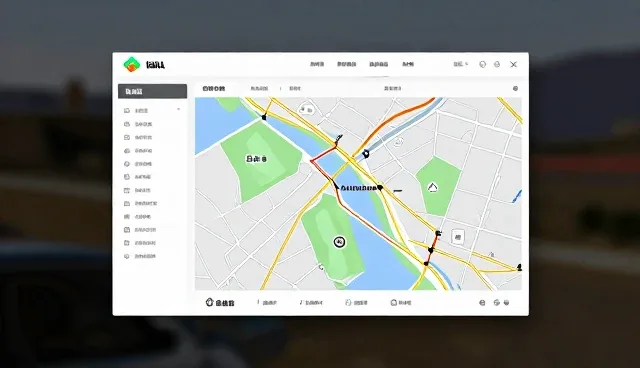Expand the caret on the first sidebar row
Screen dimensions: 640x368
(x=178, y=109)
